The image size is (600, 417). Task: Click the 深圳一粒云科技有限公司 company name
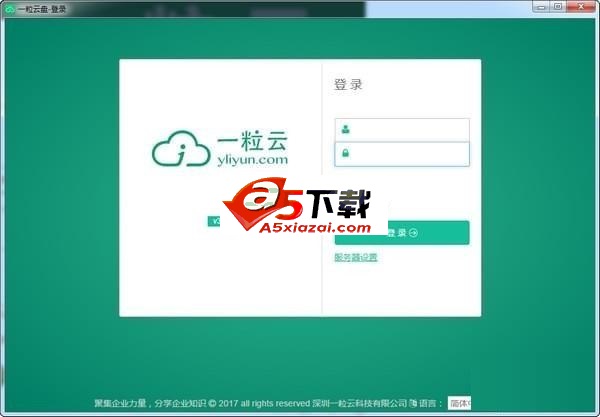pos(359,403)
